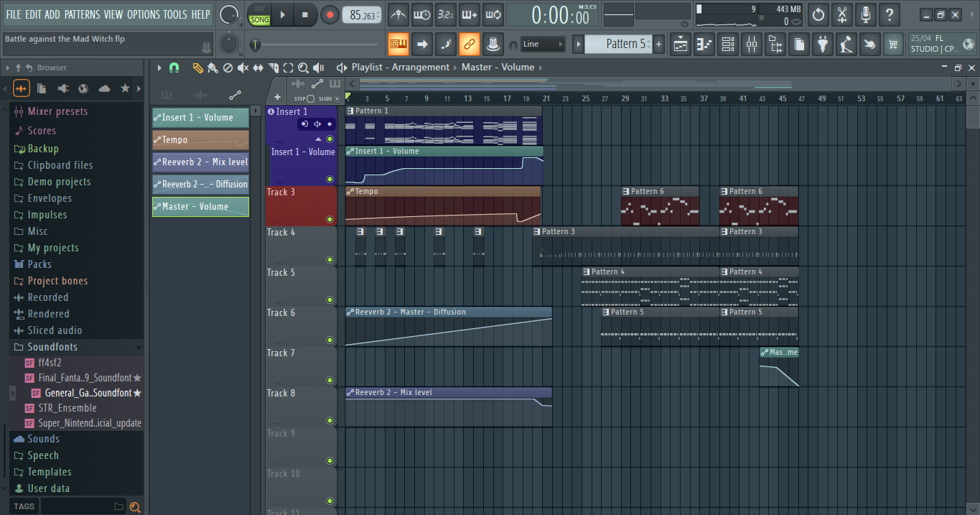This screenshot has width=980, height=515.
Task: Open the Line snap dropdown
Action: tap(543, 44)
